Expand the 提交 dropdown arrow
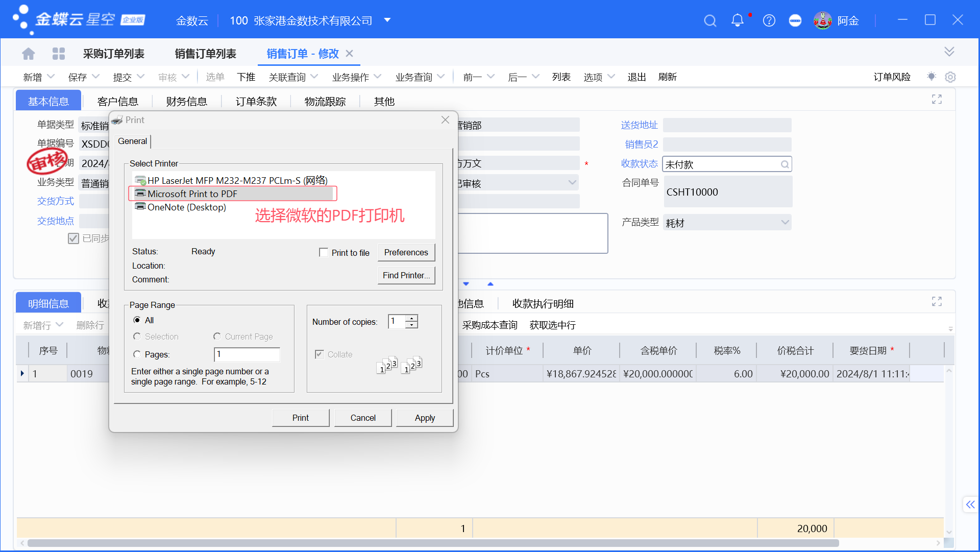 click(x=141, y=76)
